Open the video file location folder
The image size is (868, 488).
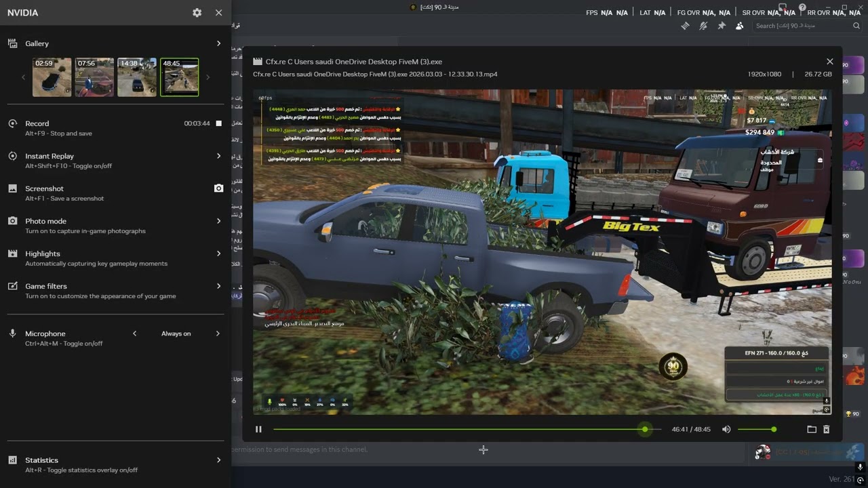(x=812, y=429)
